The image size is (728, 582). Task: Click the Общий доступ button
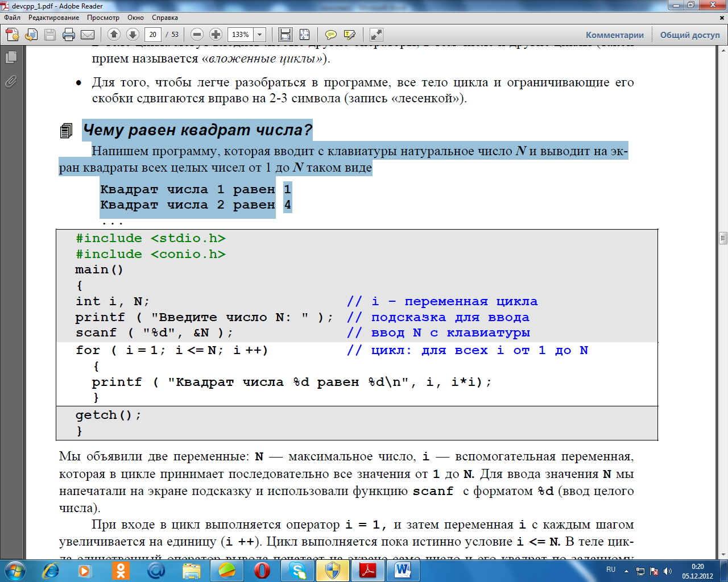point(690,35)
